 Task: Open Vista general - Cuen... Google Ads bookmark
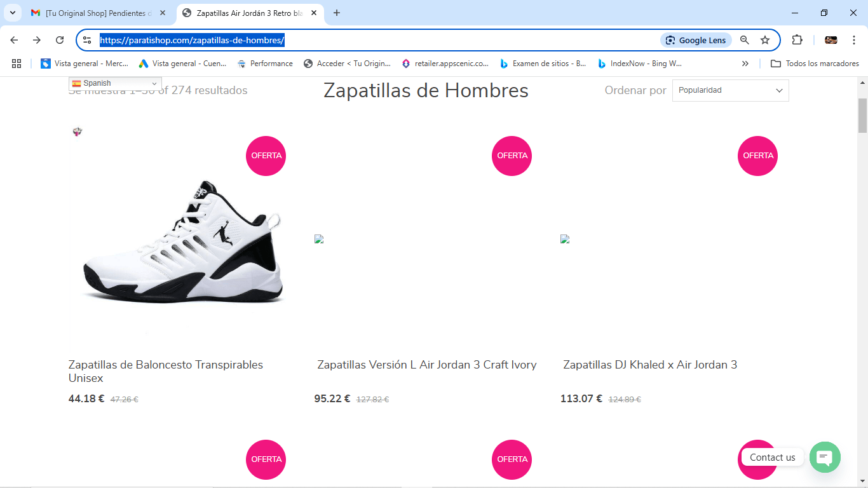(183, 64)
